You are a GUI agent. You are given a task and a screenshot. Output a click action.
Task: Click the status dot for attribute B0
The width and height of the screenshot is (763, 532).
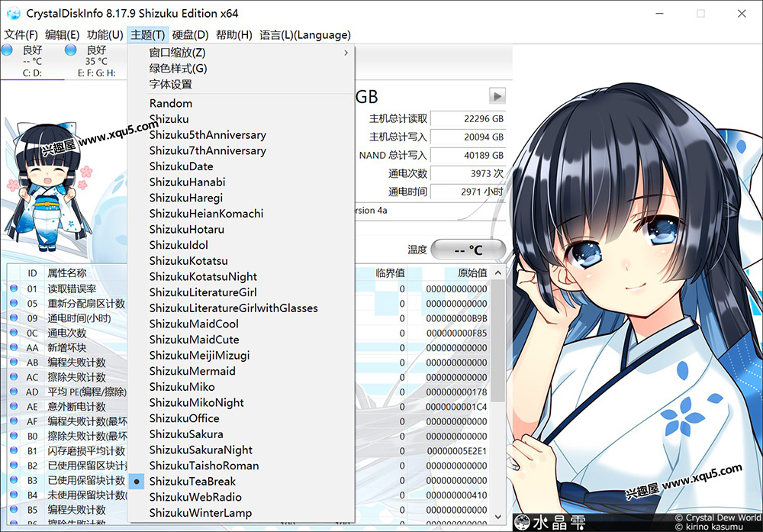(x=14, y=436)
